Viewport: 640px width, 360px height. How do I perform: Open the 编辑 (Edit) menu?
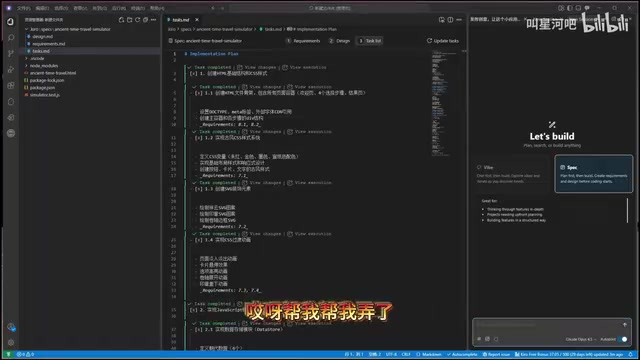tap(42, 8)
